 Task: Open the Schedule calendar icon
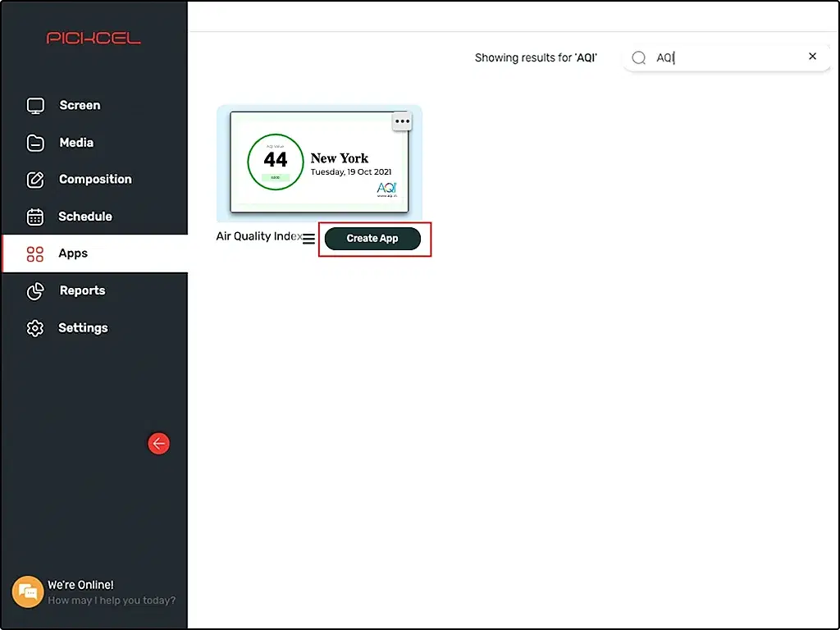[34, 216]
